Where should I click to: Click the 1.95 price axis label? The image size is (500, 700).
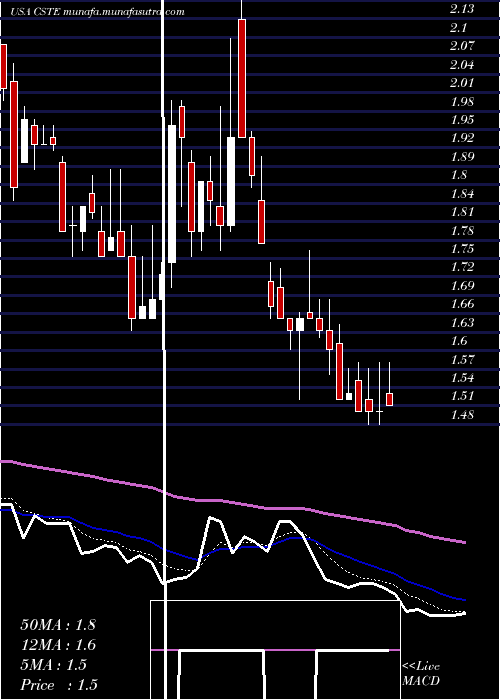pos(462,120)
